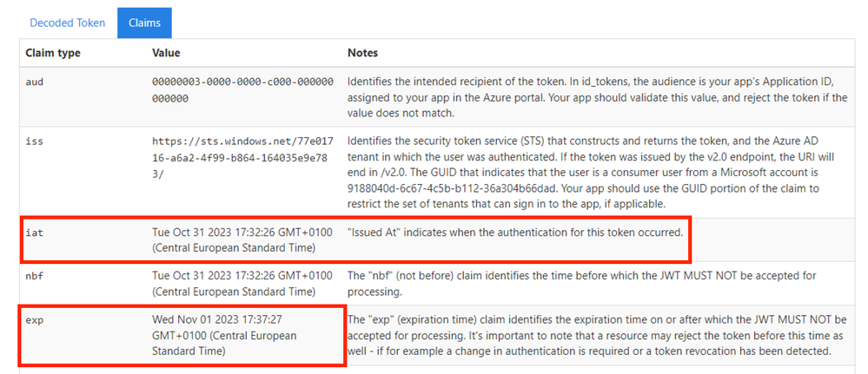868x374 pixels.
Task: Click the aud value 00000003-0000-0000-c000
Action: tap(243, 90)
